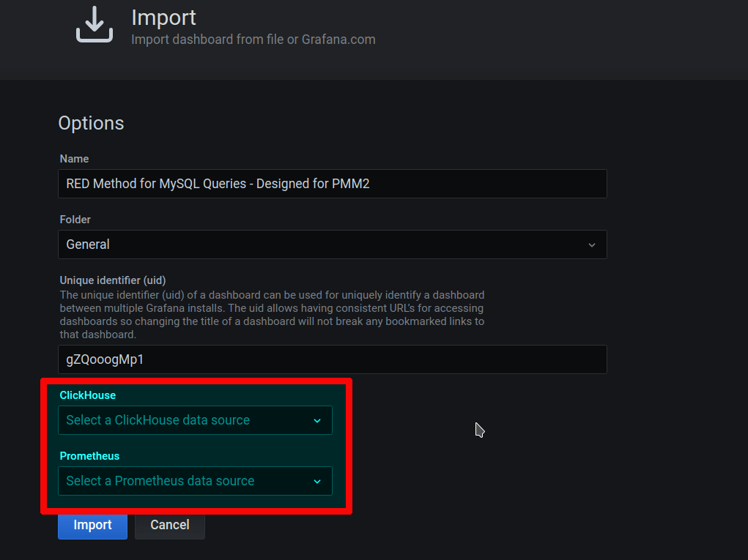748x560 pixels.
Task: Click the 'Import' page title
Action: pos(163,18)
